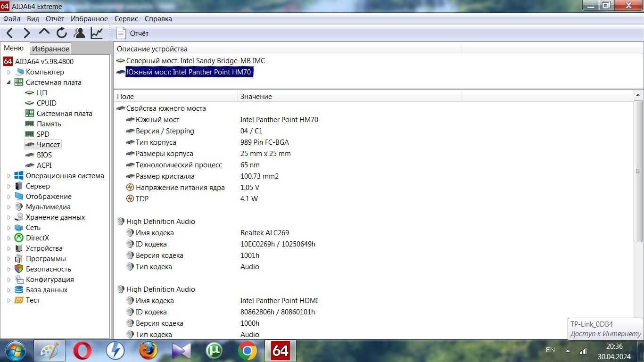The image size is (644, 362).
Task: Expand the Сеть tree node
Action: point(9,228)
